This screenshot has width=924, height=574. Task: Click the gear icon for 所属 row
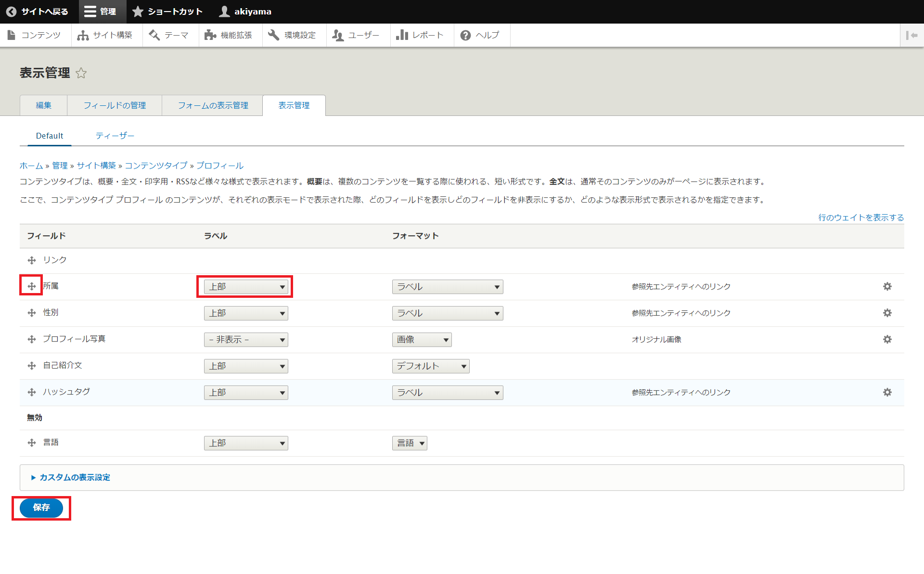(x=887, y=287)
